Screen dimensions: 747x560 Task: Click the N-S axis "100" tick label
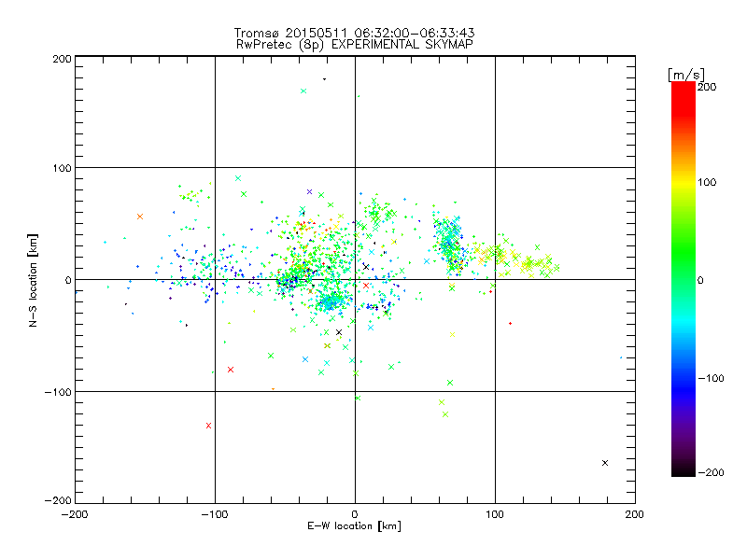[x=62, y=168]
